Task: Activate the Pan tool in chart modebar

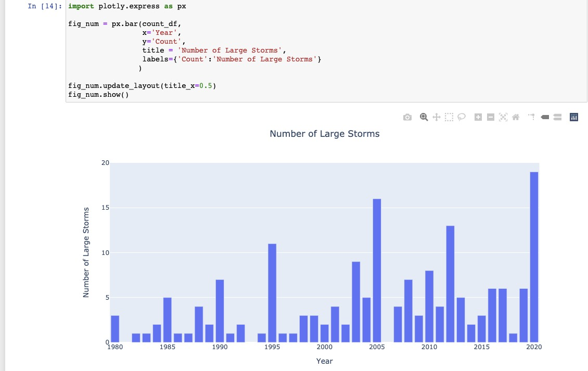Action: click(x=437, y=118)
